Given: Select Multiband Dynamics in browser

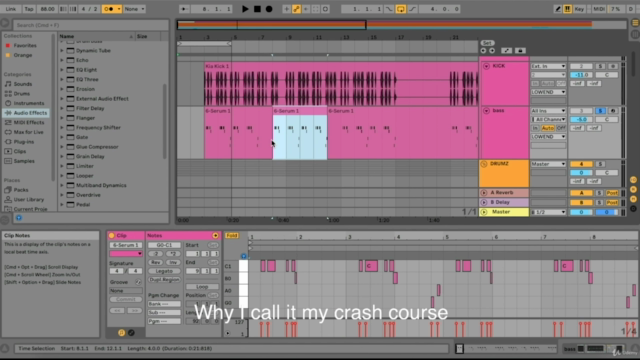Looking at the screenshot, I should pyautogui.click(x=101, y=185).
